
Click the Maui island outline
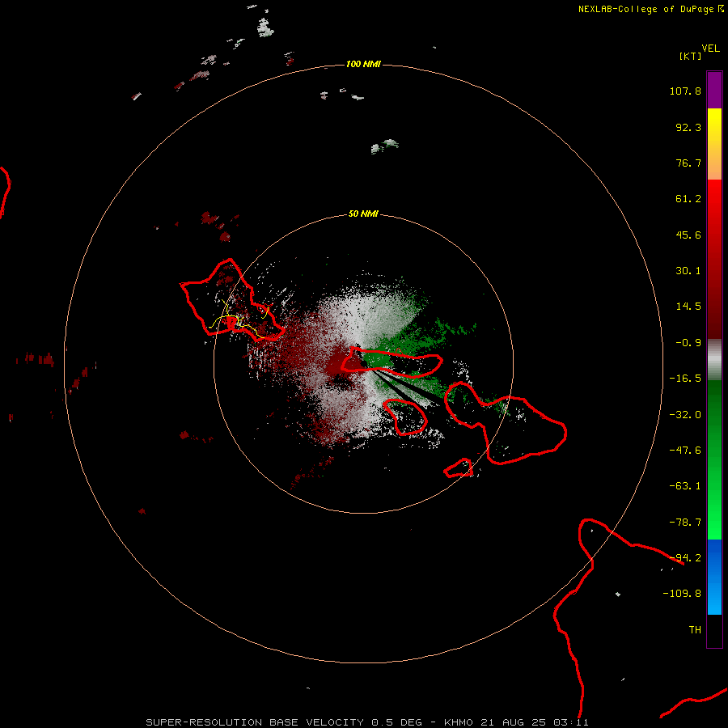point(506,423)
